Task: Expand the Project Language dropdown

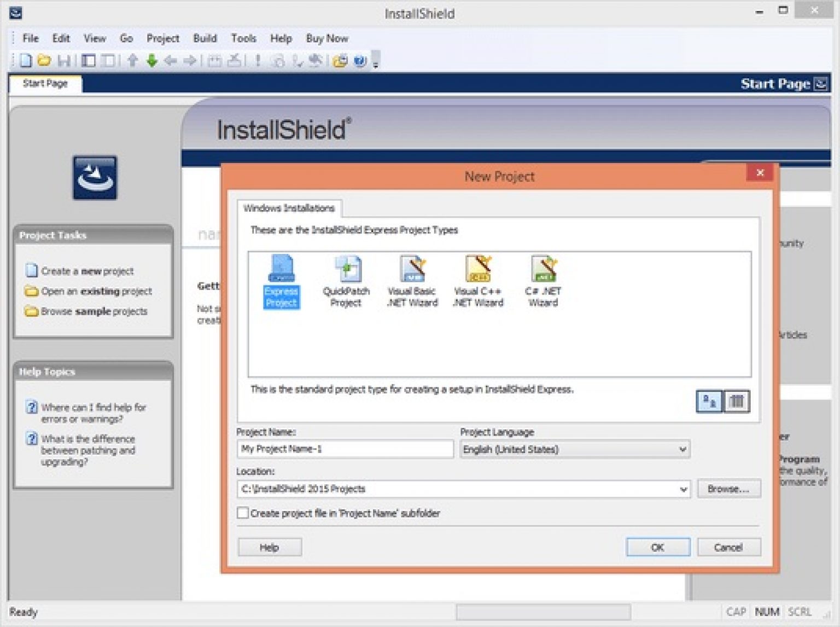Action: pos(682,449)
